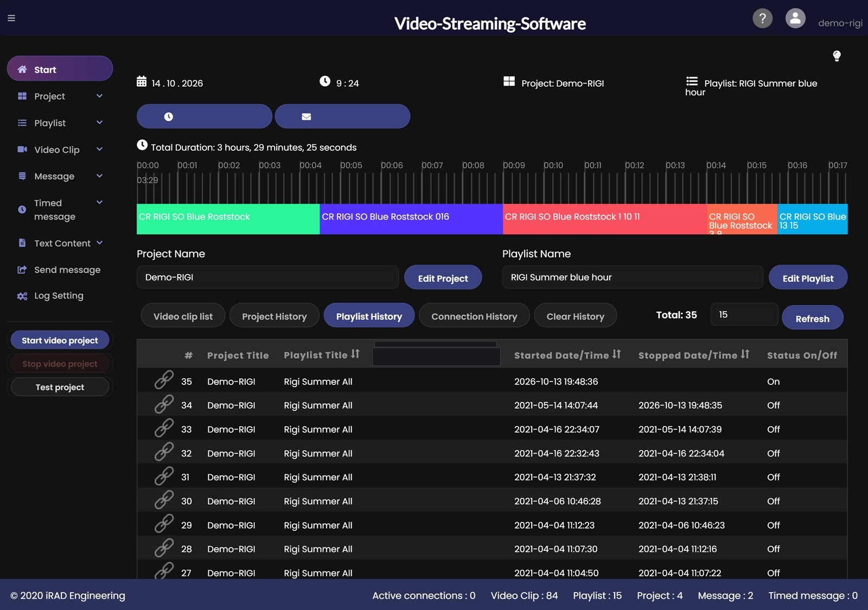Image resolution: width=868 pixels, height=610 pixels.
Task: Click the project grid icon in header
Action: pos(509,81)
